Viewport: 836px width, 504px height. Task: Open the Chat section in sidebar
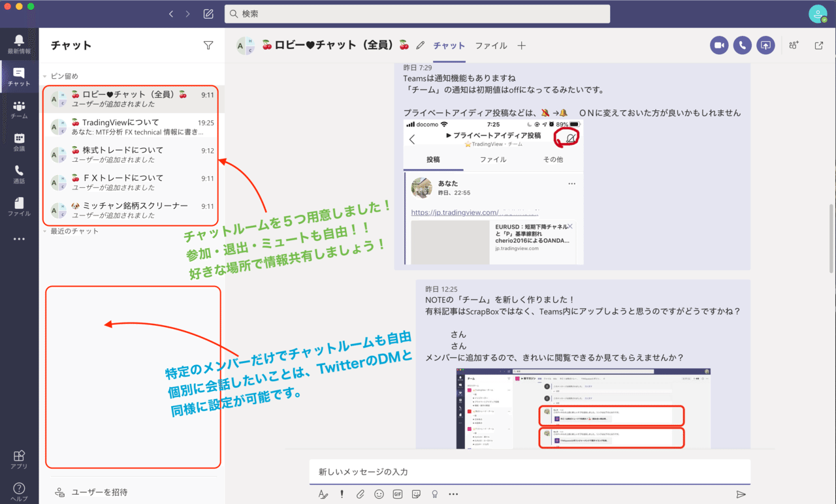[x=19, y=76]
